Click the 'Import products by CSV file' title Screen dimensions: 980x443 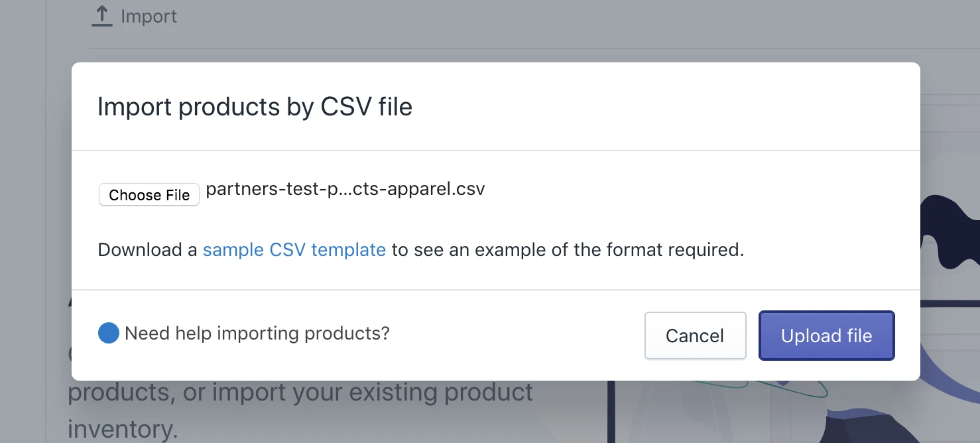click(255, 106)
